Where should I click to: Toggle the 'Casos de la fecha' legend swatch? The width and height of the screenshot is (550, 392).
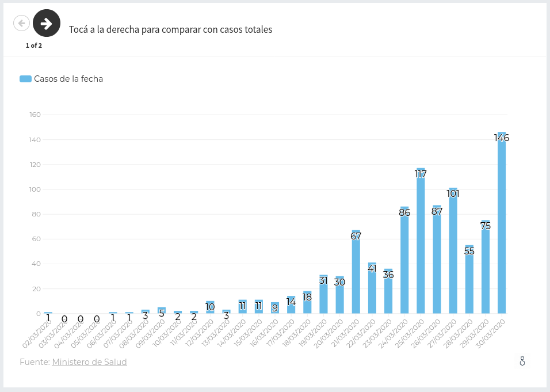tap(26, 79)
